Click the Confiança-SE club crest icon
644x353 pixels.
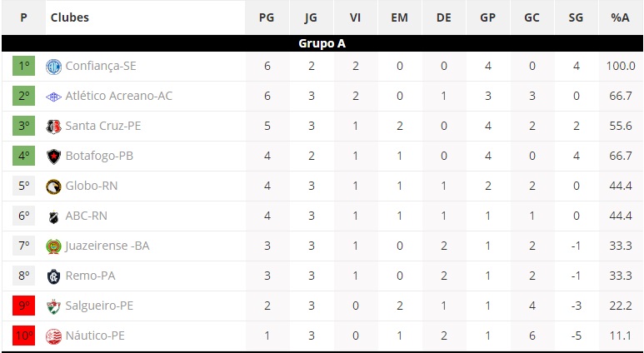[x=53, y=67]
